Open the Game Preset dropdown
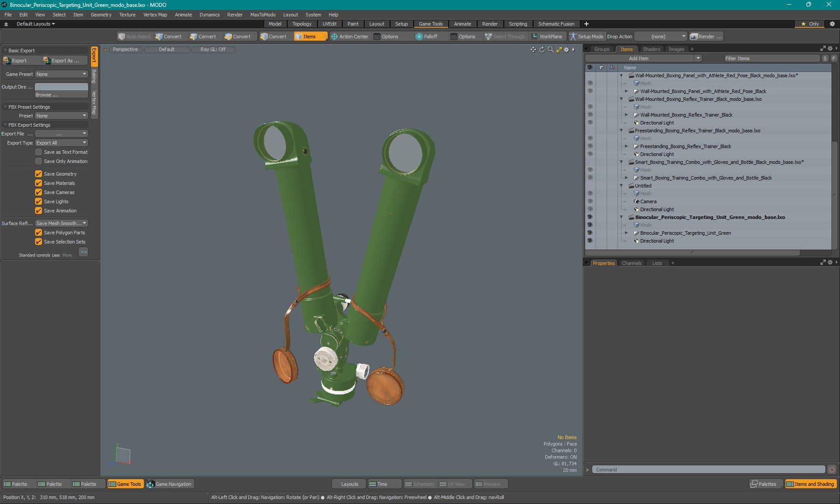840x504 pixels. 62,74
